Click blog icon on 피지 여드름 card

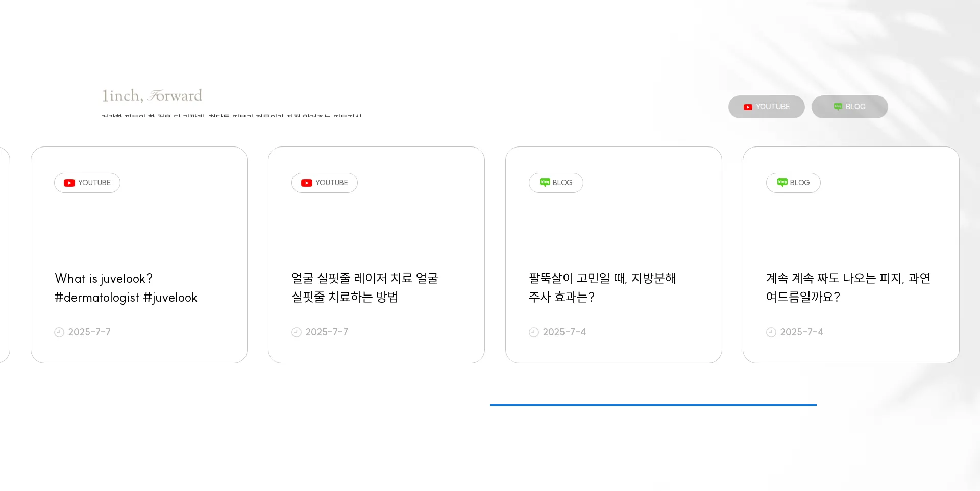[782, 182]
